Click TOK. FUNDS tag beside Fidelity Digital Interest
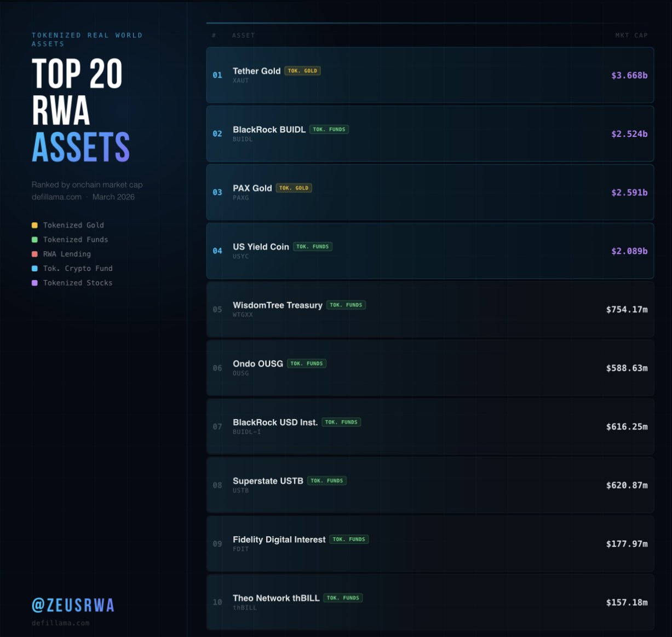Viewport: 672px width, 637px height. click(349, 539)
